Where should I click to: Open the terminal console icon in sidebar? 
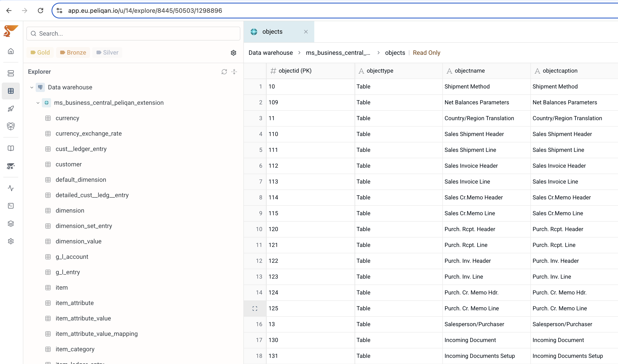tap(11, 206)
